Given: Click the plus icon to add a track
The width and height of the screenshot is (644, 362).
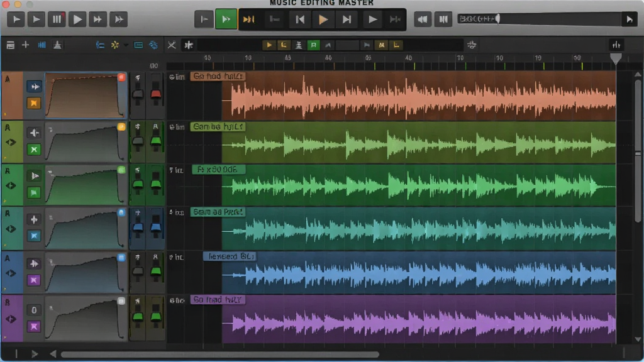Looking at the screenshot, I should point(25,45).
